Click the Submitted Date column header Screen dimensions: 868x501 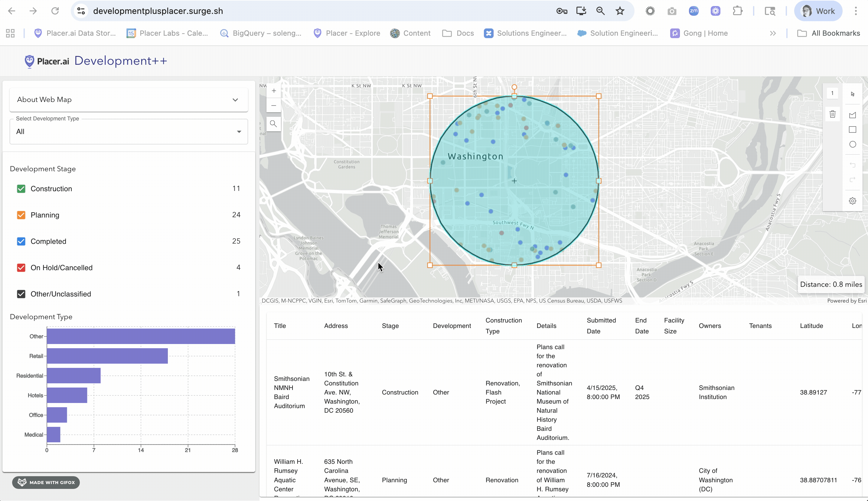point(601,326)
